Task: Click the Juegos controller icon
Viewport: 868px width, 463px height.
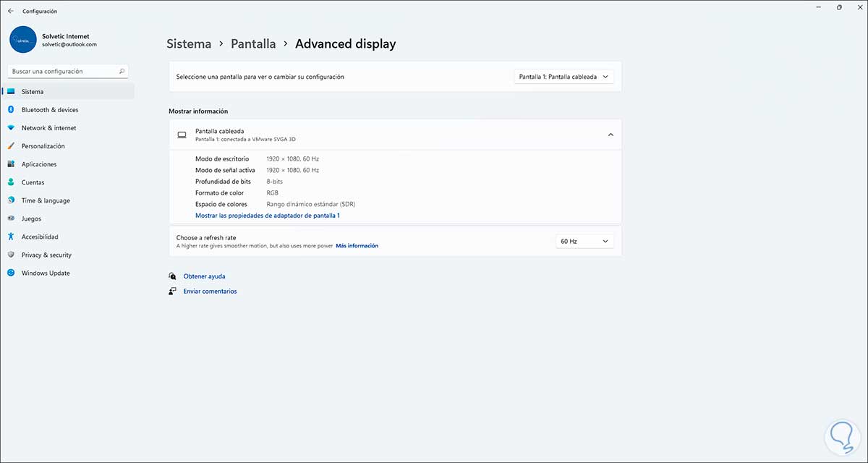Action: pos(11,218)
